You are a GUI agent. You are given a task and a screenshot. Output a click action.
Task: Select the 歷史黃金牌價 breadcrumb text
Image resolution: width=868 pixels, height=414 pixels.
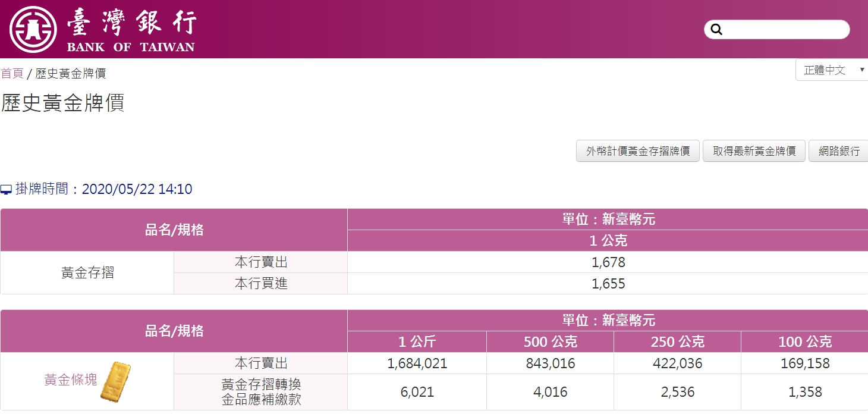pyautogui.click(x=71, y=73)
